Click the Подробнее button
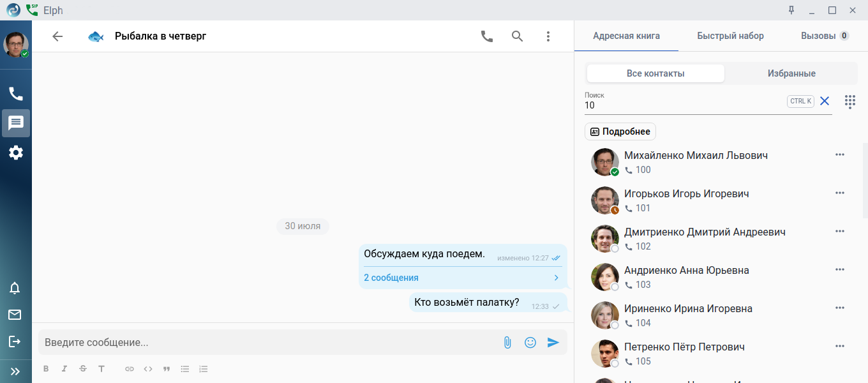Image resolution: width=868 pixels, height=383 pixels. point(620,131)
